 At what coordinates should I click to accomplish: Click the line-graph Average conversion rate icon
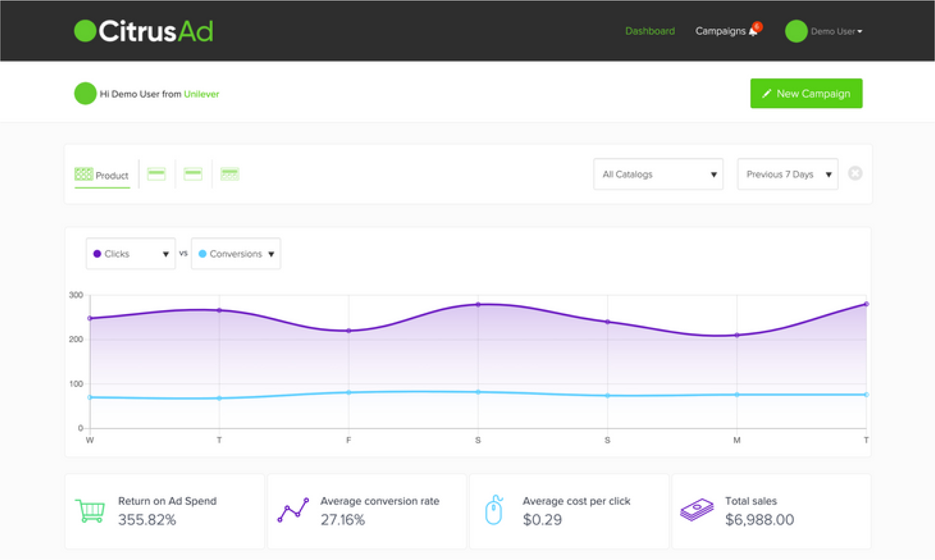(293, 510)
